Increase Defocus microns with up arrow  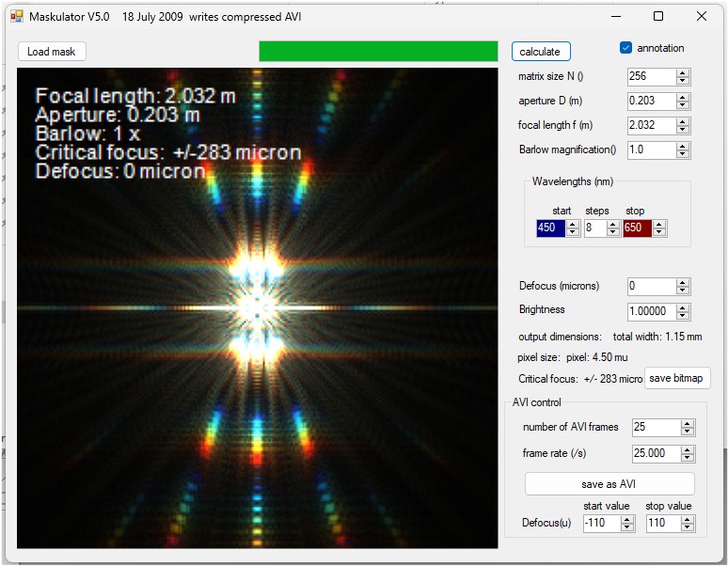click(683, 283)
